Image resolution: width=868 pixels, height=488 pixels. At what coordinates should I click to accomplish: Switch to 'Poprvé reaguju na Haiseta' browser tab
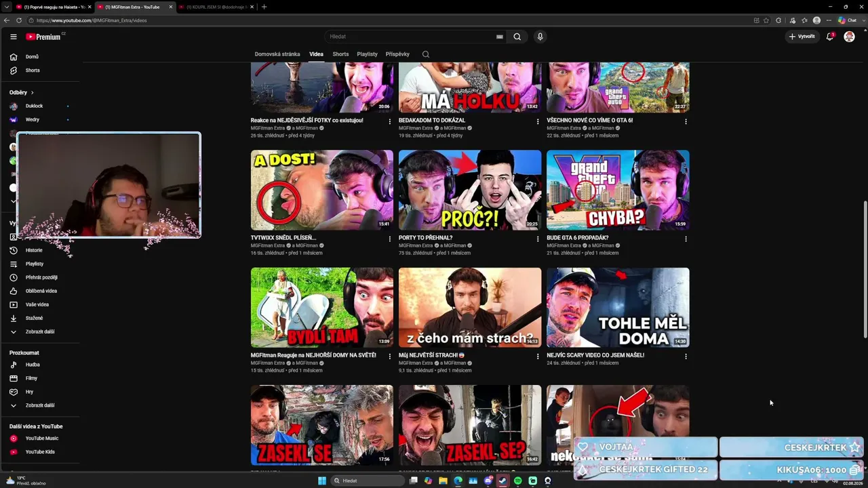[53, 7]
